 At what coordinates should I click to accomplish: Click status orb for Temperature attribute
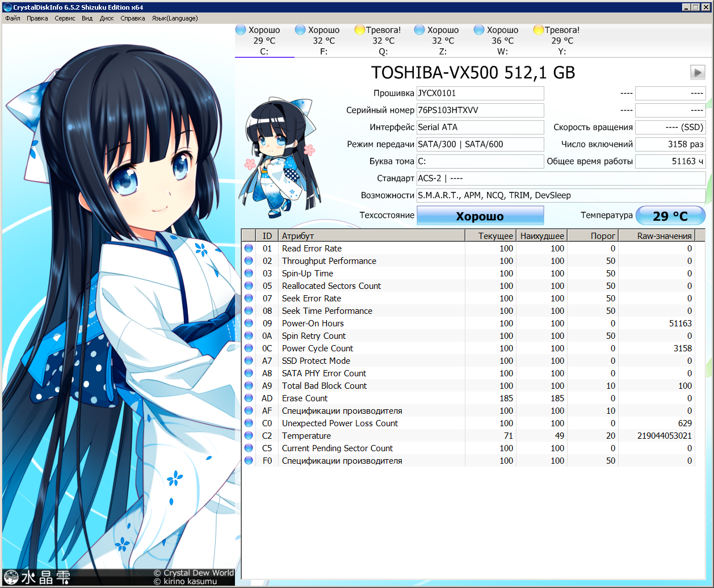click(249, 435)
